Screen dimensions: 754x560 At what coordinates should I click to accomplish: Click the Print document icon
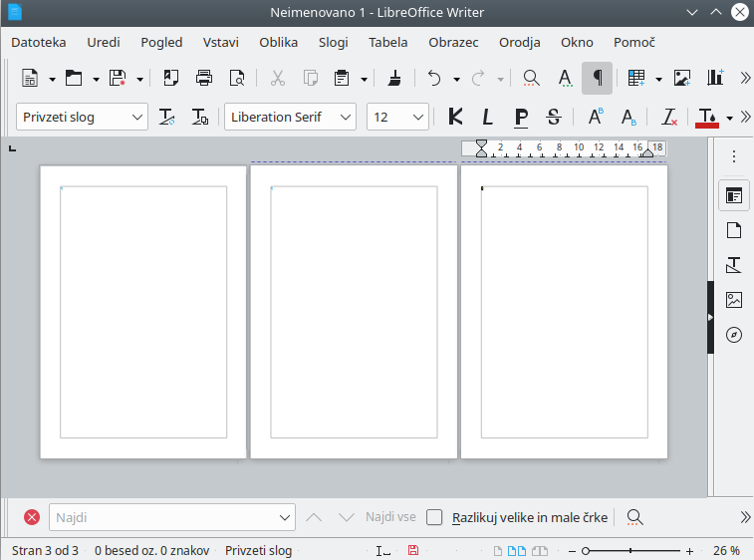tap(204, 78)
